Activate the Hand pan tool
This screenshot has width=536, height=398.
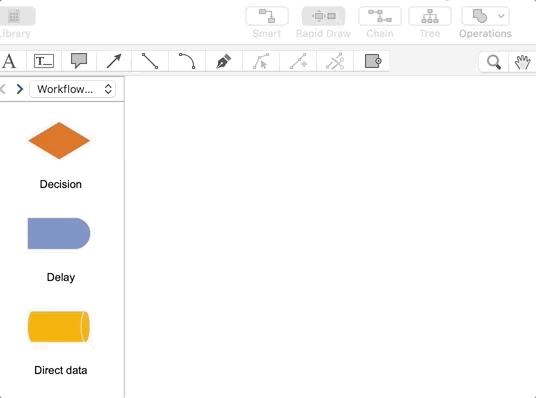(522, 62)
